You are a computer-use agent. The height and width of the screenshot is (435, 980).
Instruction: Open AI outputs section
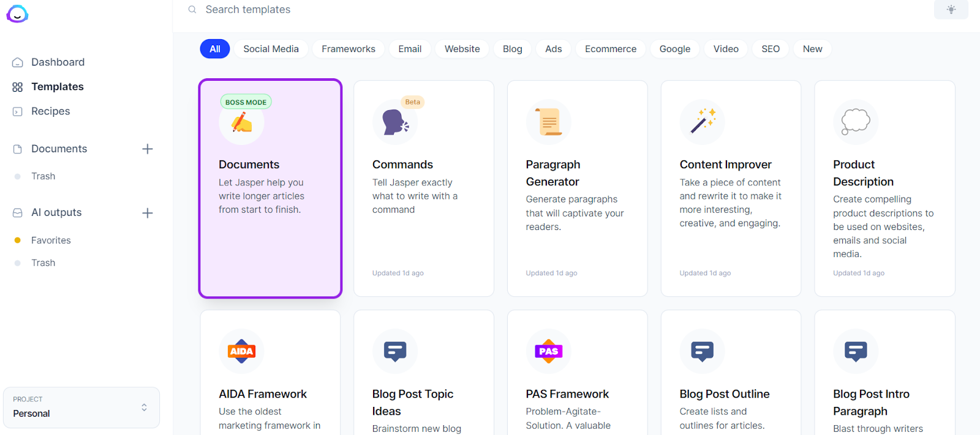[56, 213]
